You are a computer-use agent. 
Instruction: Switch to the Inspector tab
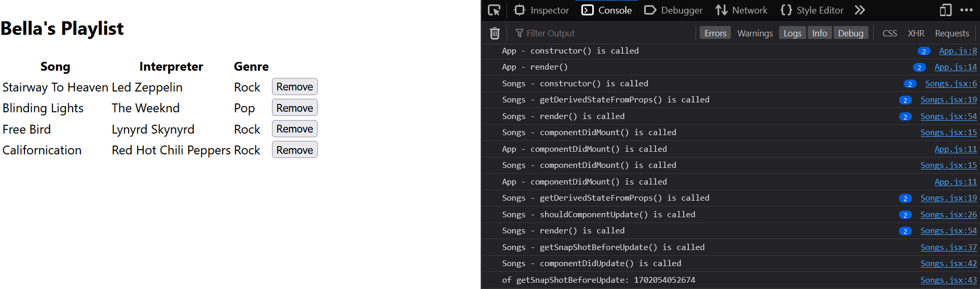pyautogui.click(x=541, y=10)
